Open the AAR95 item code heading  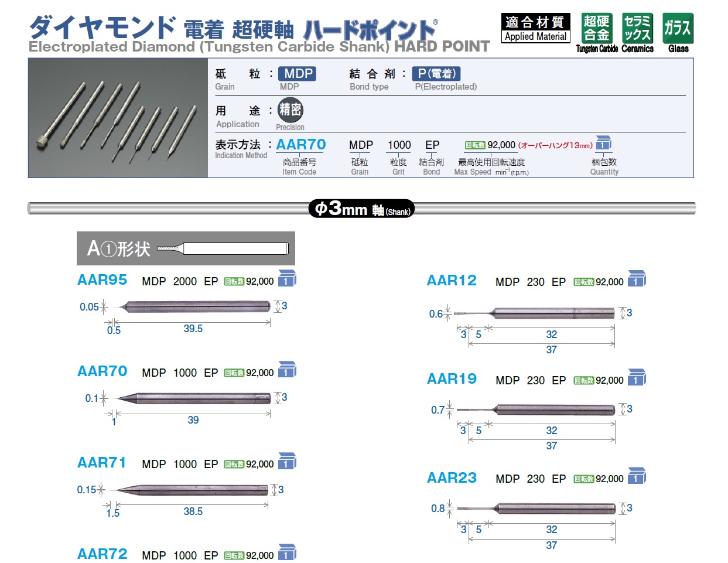[x=102, y=280]
